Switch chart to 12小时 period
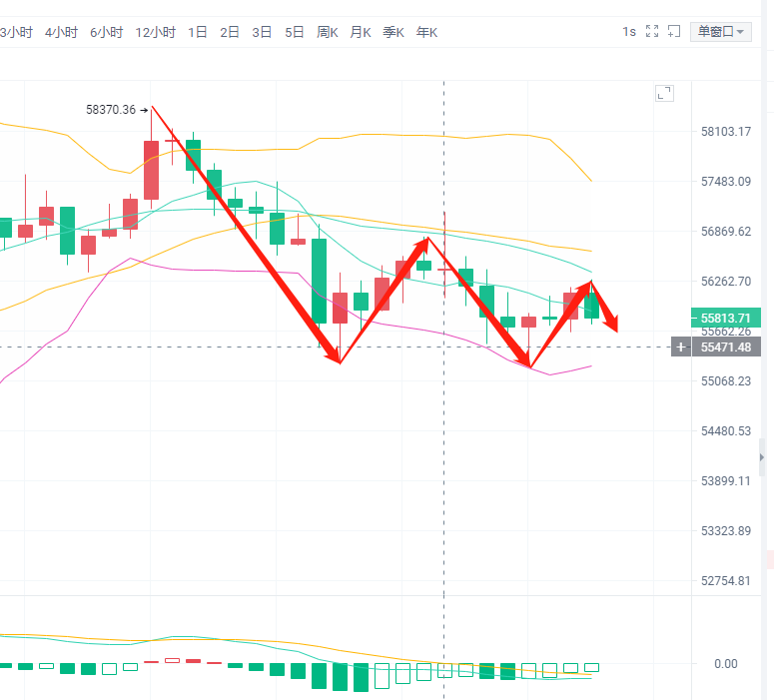This screenshot has height=700, width=774. [x=155, y=32]
